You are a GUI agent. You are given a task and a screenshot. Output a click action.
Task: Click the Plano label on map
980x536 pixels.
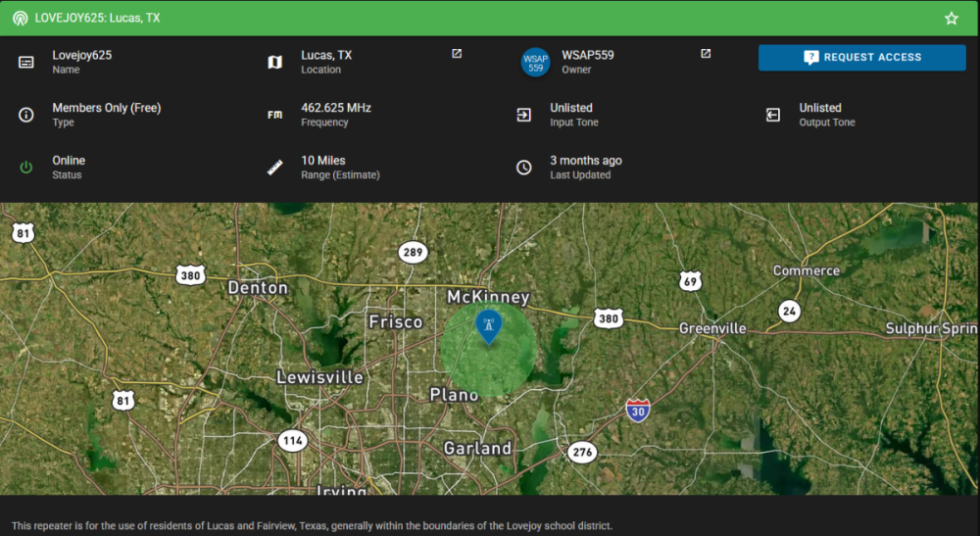454,395
